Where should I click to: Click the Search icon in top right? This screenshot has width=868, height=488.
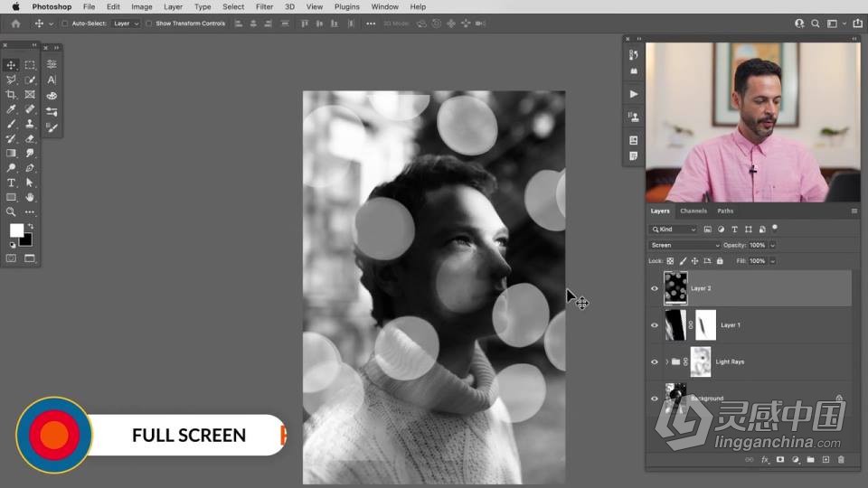point(816,23)
